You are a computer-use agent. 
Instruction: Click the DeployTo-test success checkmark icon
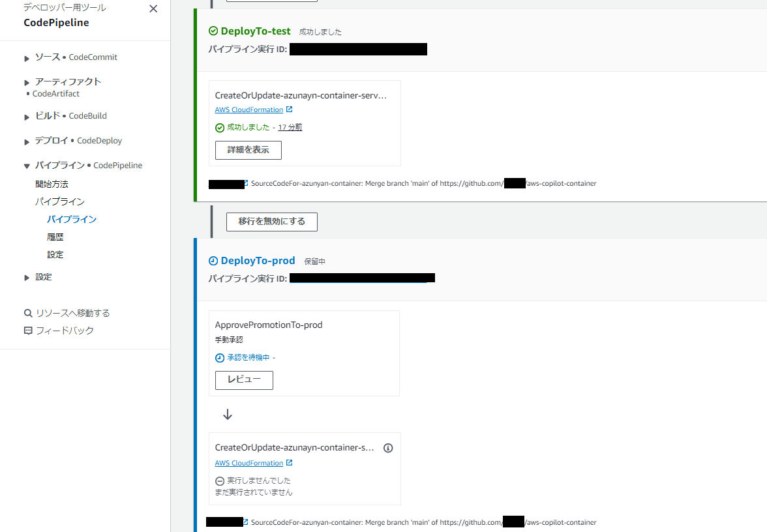tap(213, 31)
